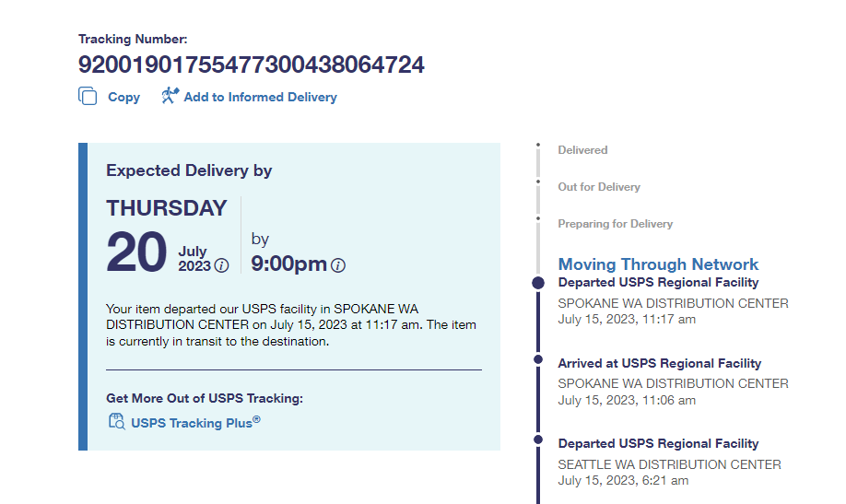Viewport: 846px width, 504px height.
Task: Select the tracking number text
Action: pos(251,65)
